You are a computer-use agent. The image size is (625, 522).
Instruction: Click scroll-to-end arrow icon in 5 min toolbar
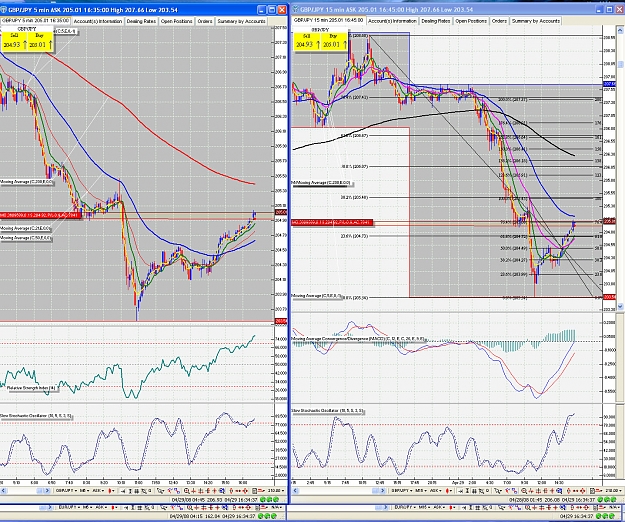point(123,491)
